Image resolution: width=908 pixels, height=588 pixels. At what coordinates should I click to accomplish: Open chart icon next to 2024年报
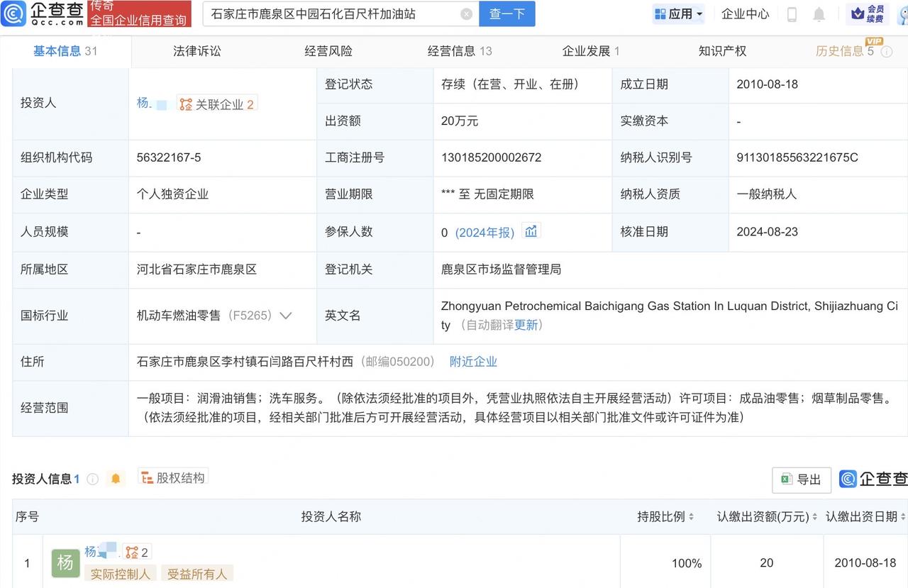[531, 231]
